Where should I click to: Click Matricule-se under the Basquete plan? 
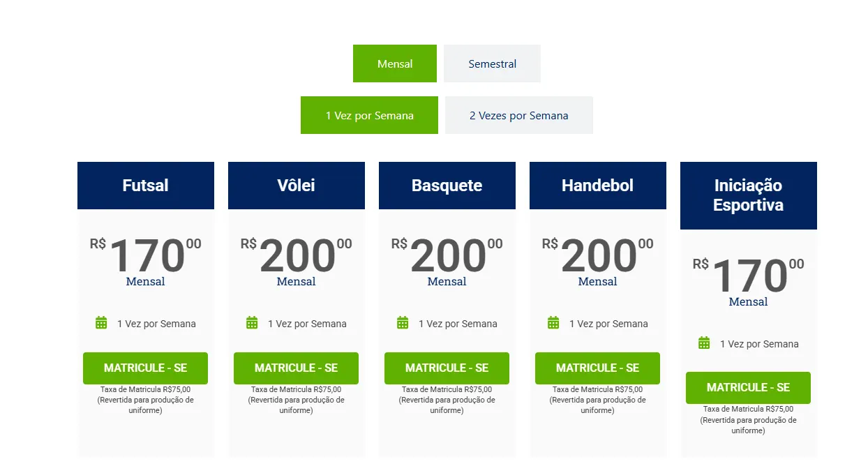[x=447, y=368]
